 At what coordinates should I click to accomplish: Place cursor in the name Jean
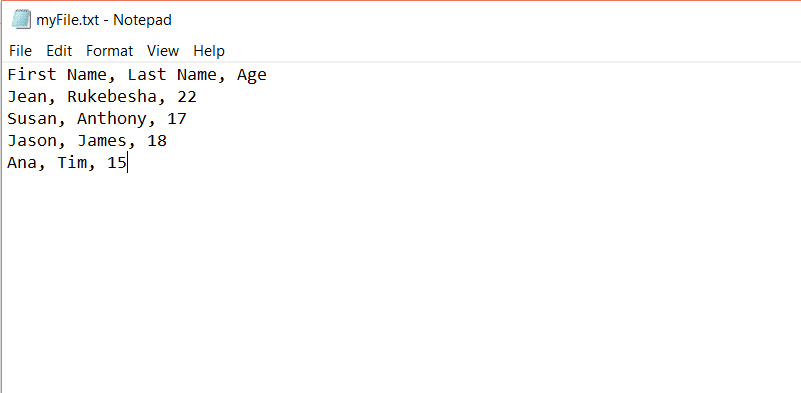click(27, 97)
